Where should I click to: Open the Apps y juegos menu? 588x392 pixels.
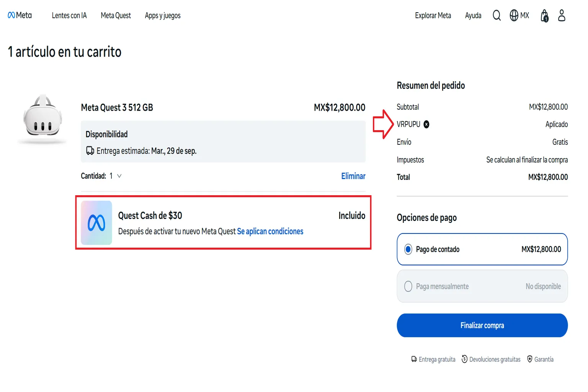pos(163,16)
